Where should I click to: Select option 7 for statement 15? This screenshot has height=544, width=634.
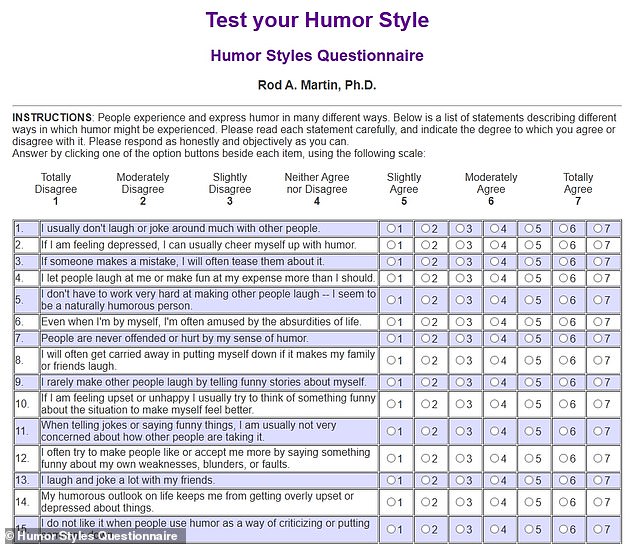(x=596, y=529)
